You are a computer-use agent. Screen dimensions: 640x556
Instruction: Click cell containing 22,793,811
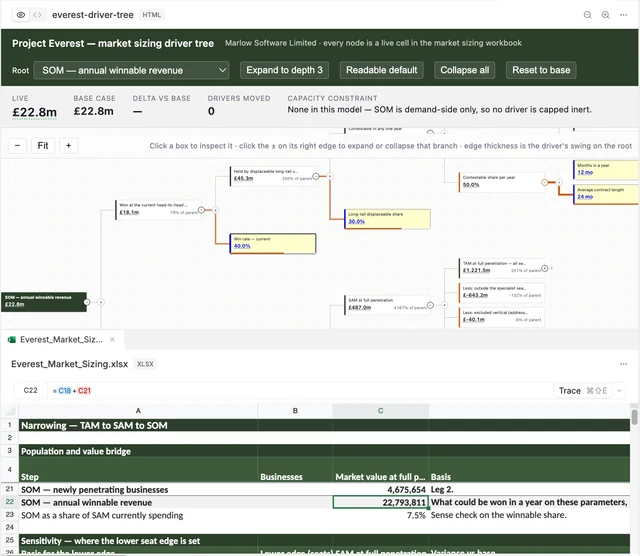pyautogui.click(x=380, y=502)
